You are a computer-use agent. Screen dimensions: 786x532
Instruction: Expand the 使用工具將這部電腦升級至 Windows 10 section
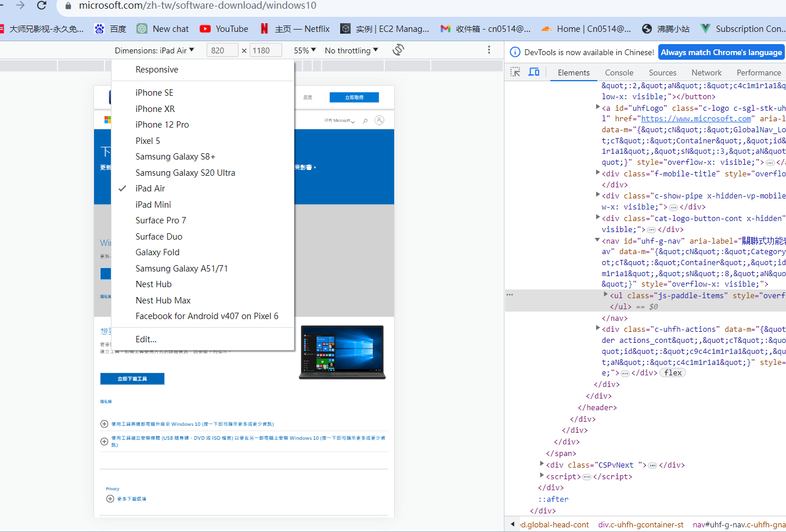pos(192,424)
